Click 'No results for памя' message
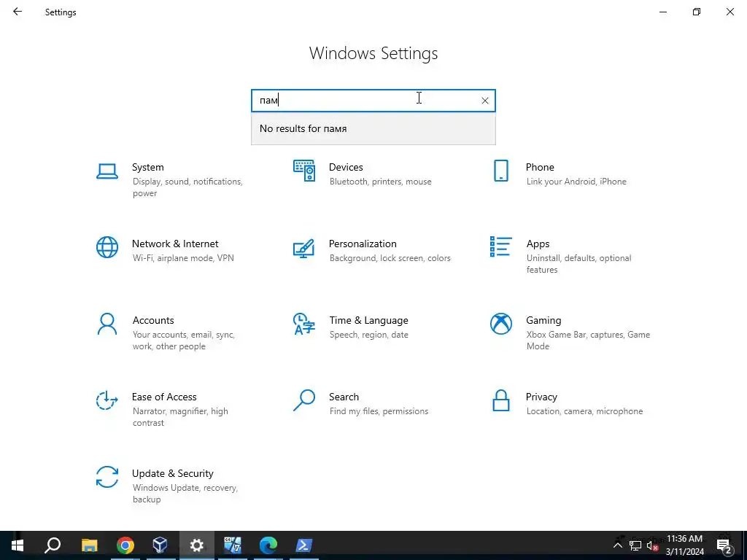The image size is (747, 560). point(303,128)
